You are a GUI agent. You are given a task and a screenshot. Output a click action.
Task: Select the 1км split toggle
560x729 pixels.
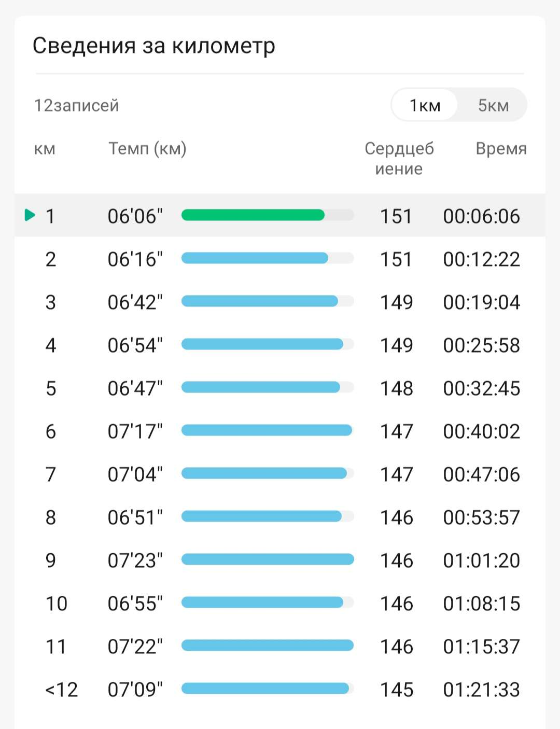tap(425, 105)
